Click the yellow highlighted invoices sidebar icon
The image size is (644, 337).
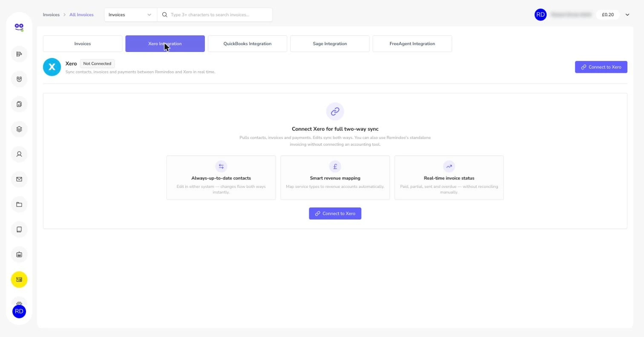(x=19, y=279)
